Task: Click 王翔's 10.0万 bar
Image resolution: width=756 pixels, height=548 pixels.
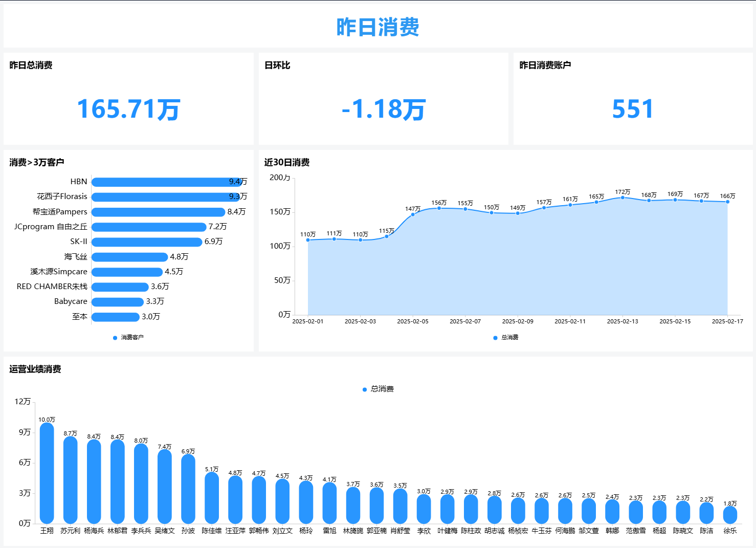Action: (x=47, y=473)
